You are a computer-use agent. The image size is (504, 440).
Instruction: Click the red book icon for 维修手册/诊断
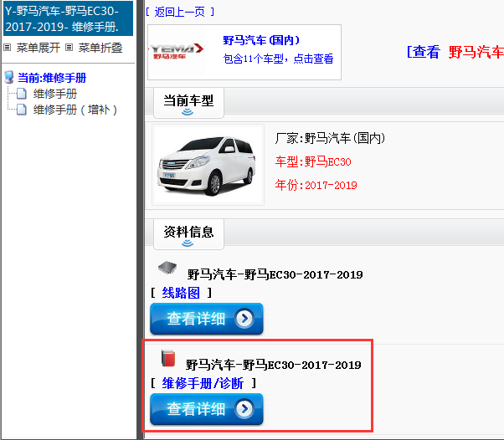coord(168,358)
